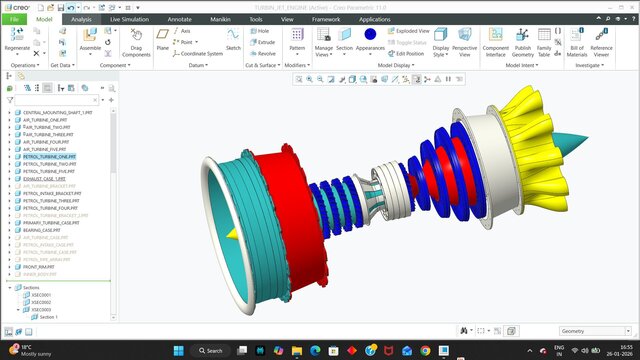
Task: Expand the Operations group dropdown
Action: tap(25, 65)
